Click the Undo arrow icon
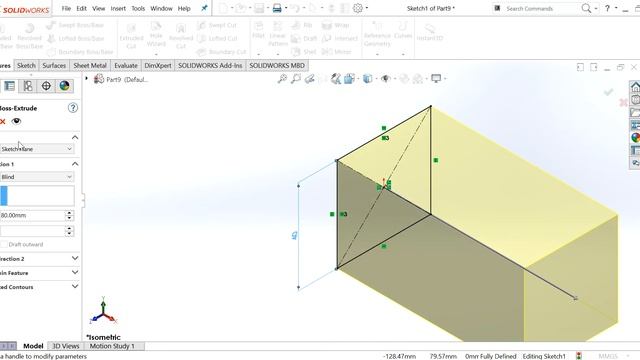 pos(295,8)
